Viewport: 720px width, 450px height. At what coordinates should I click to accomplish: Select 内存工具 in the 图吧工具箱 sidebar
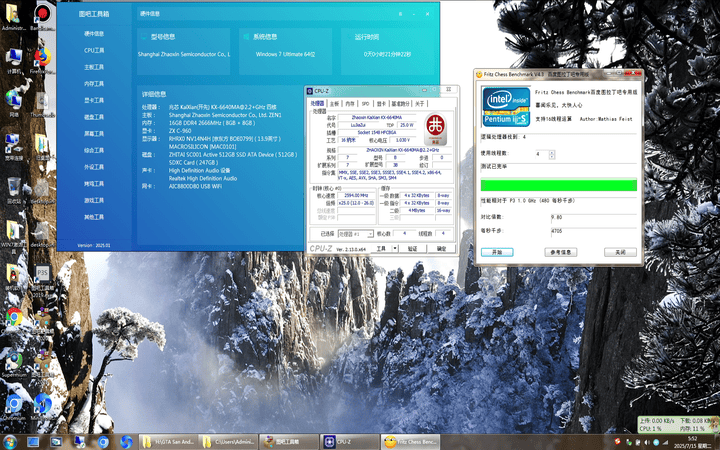(94, 84)
